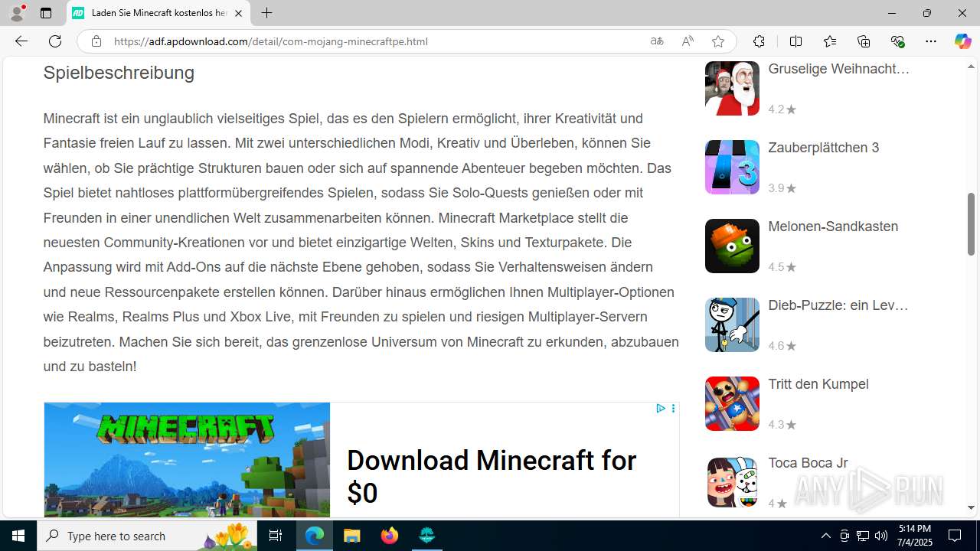Open Copilot sidebar
This screenshot has width=980, height=551.
pos(962,41)
